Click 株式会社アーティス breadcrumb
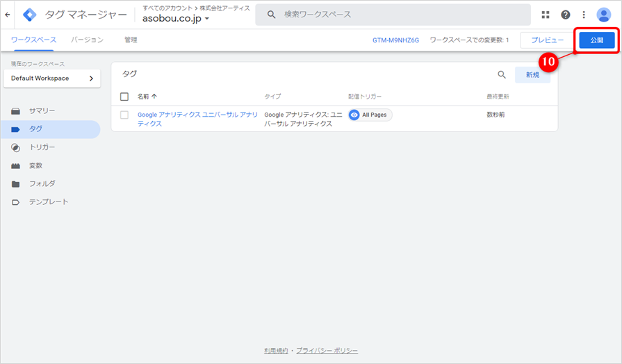622x364 pixels. pos(225,8)
